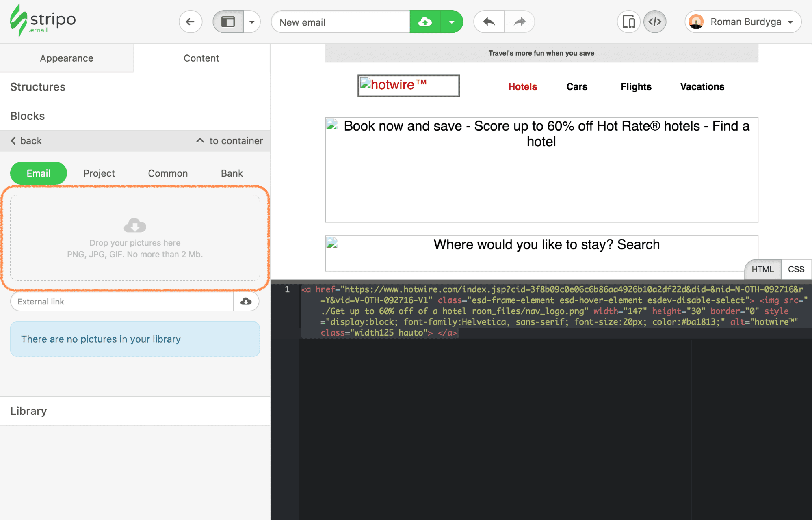Collapse blocks using 'to container'
The width and height of the screenshot is (812, 520).
[x=229, y=140]
